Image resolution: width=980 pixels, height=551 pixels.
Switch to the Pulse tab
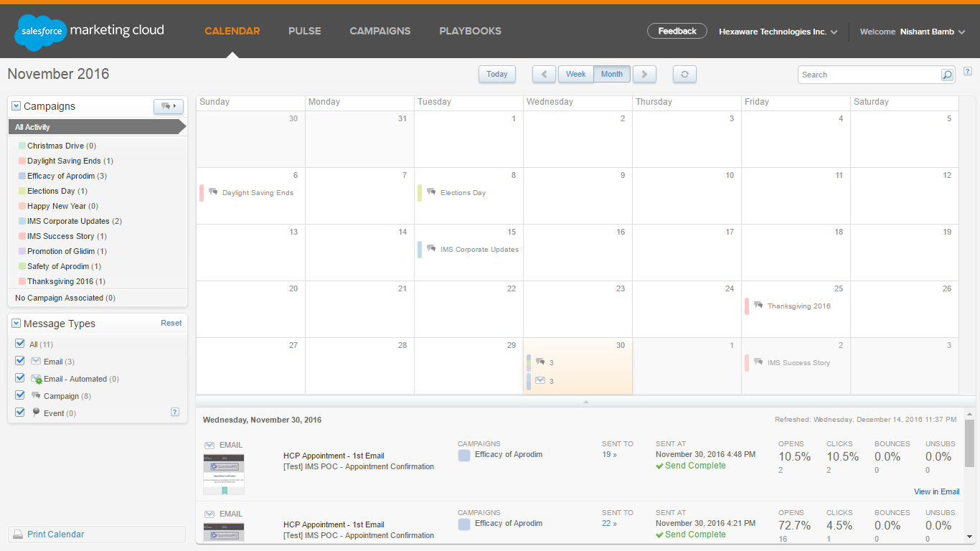[x=304, y=31]
